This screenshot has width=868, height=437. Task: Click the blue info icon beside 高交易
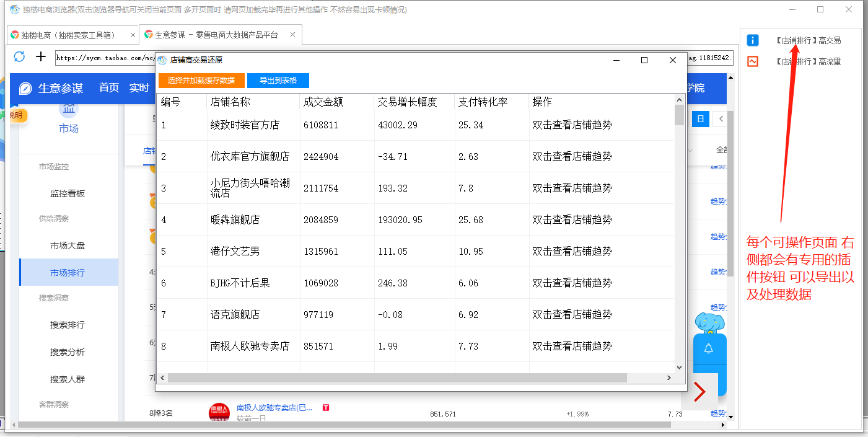753,40
